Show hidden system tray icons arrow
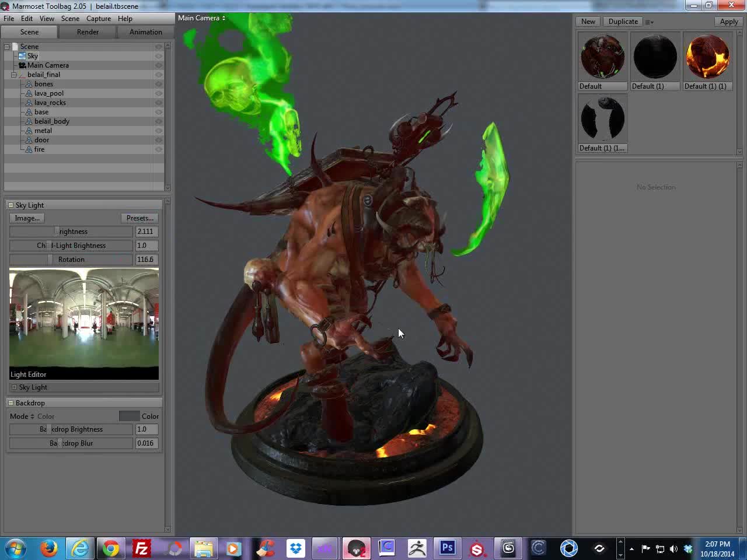The height and width of the screenshot is (560, 747). pyautogui.click(x=631, y=549)
